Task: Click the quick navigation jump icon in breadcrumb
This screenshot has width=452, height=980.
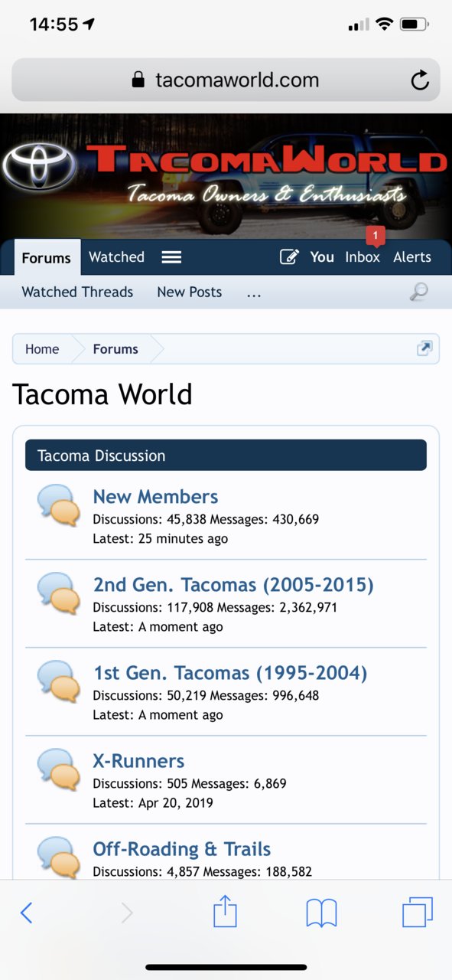Action: click(x=424, y=348)
